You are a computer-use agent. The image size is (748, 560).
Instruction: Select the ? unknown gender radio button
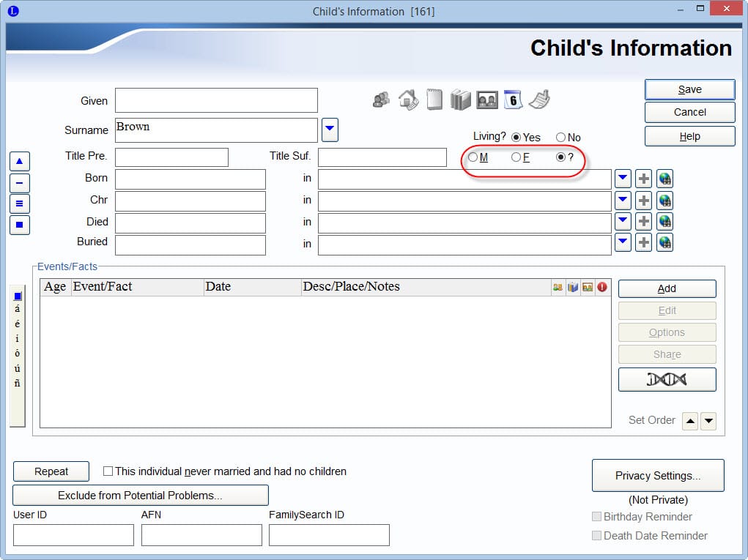(560, 157)
